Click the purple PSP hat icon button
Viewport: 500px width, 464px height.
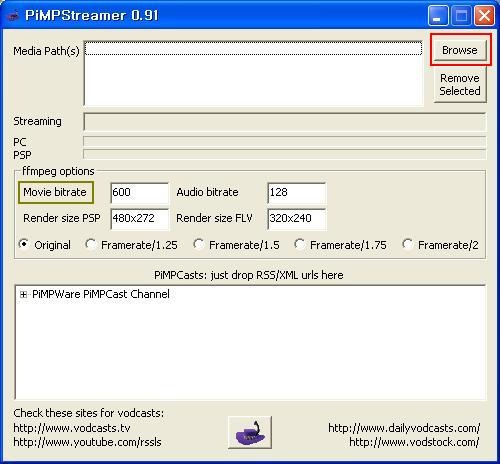250,432
